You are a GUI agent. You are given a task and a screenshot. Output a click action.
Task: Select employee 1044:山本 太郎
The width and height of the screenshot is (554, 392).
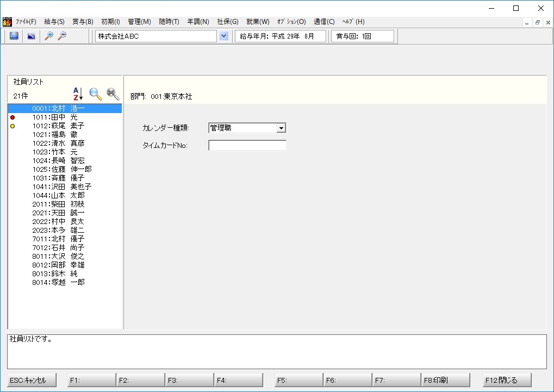click(x=65, y=196)
